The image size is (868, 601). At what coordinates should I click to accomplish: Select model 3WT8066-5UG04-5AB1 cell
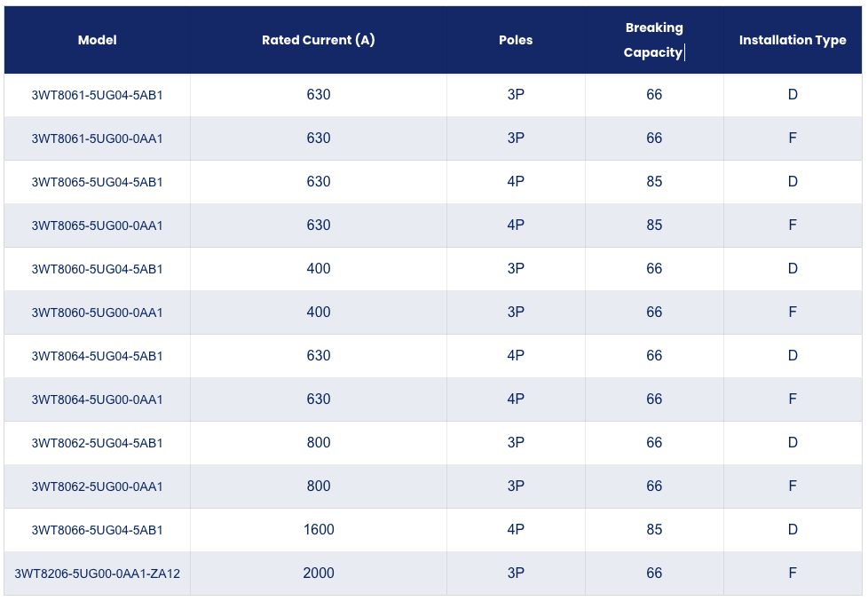(x=97, y=530)
